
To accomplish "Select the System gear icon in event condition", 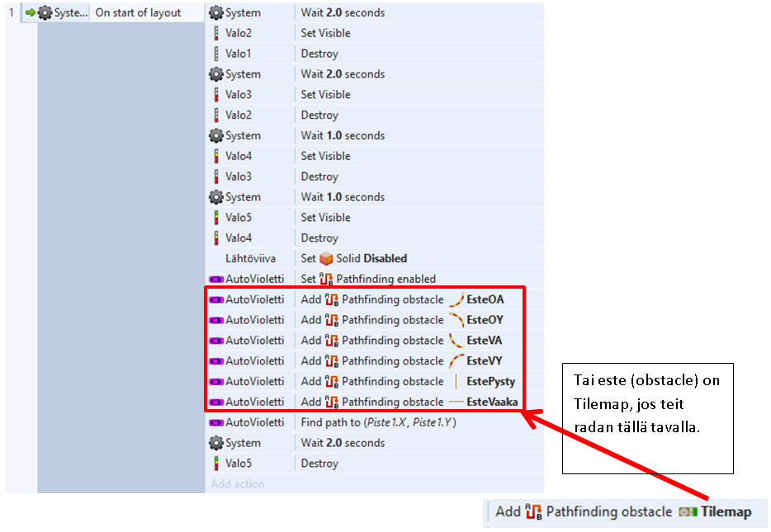I will (x=45, y=13).
